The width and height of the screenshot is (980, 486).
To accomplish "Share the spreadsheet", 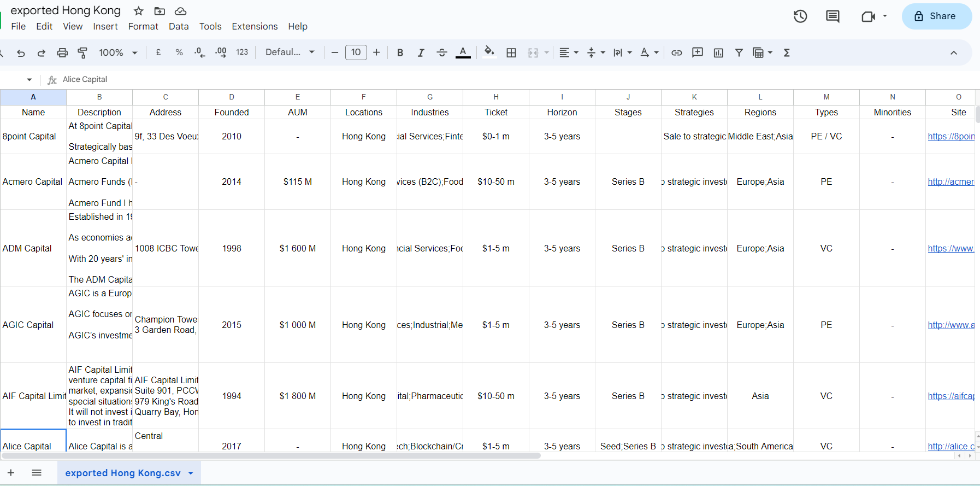I will [937, 16].
